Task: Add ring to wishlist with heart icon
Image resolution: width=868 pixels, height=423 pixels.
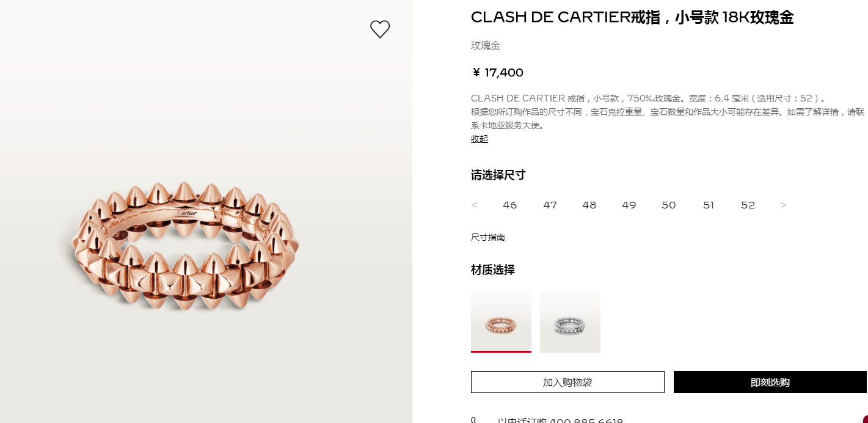Action: [380, 29]
